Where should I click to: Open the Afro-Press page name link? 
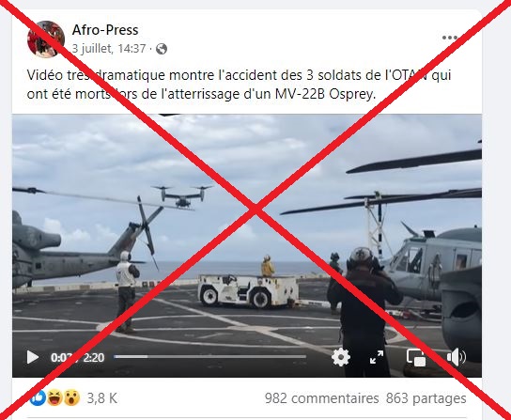(105, 30)
